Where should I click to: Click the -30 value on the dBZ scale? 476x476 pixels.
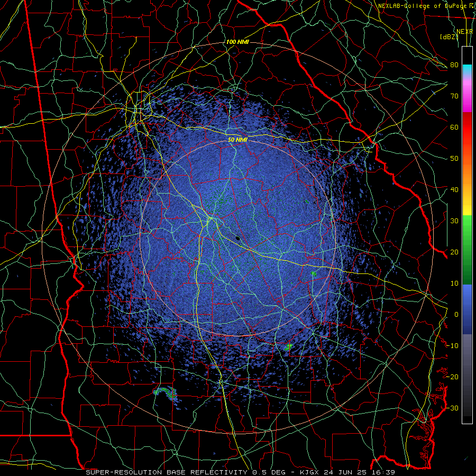[x=453, y=408]
